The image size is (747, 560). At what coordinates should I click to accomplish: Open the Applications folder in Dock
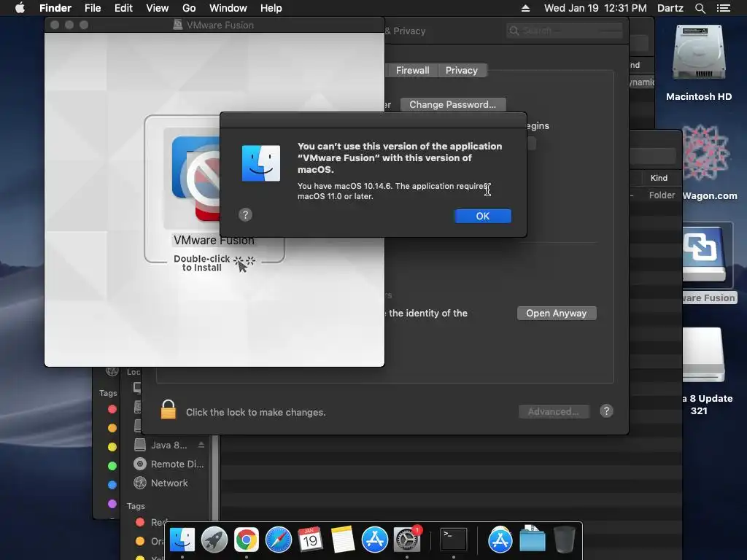(500, 540)
